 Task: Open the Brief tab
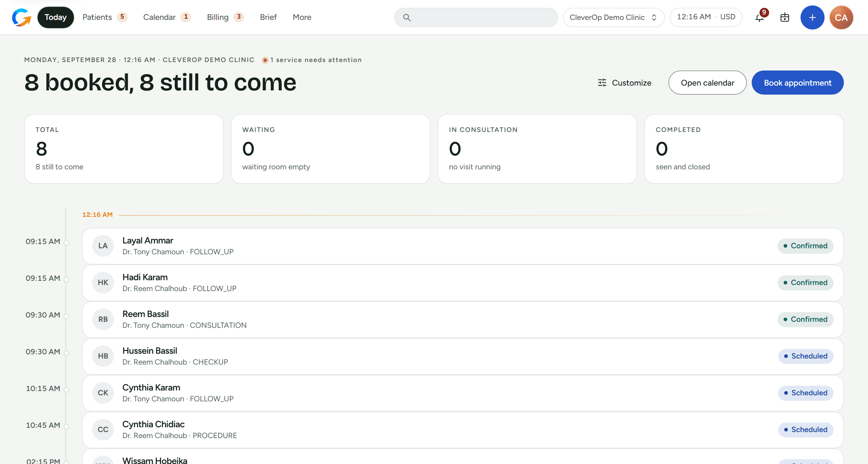[268, 17]
